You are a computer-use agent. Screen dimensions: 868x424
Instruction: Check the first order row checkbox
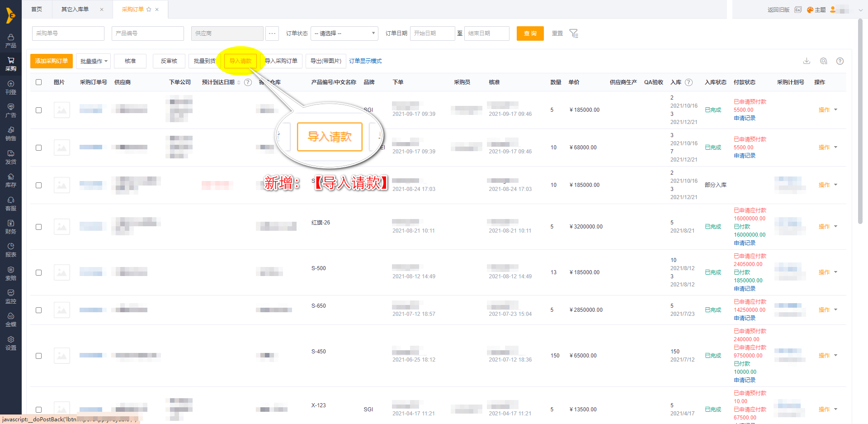pyautogui.click(x=39, y=110)
